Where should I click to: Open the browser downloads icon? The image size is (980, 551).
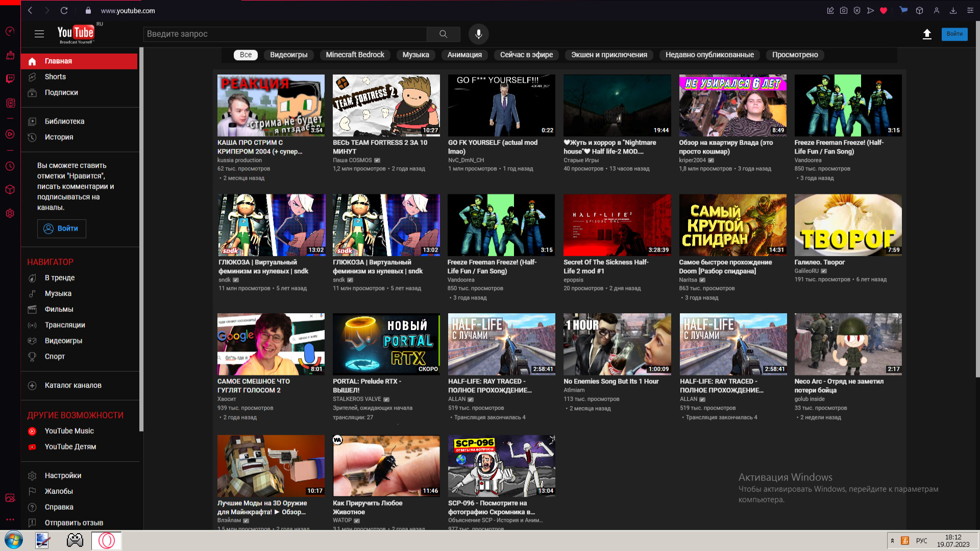(953, 11)
